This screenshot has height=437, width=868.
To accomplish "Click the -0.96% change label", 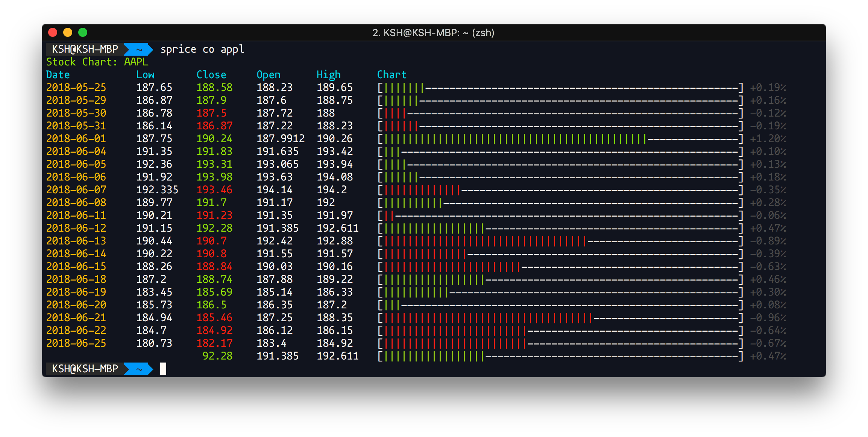I will click(768, 318).
